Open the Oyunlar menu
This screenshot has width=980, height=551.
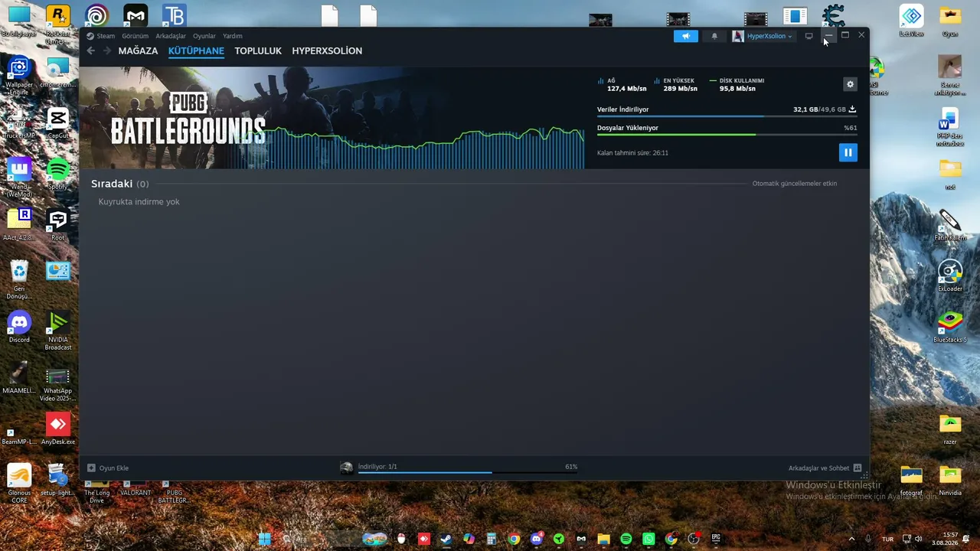204,36
